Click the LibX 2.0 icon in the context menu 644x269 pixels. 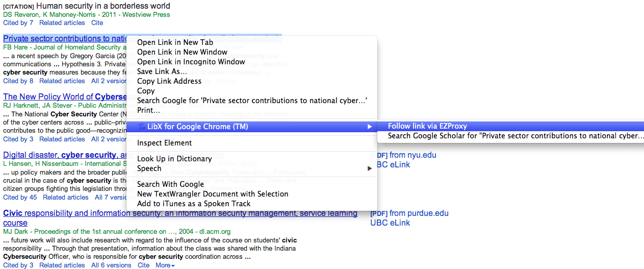pos(133,127)
